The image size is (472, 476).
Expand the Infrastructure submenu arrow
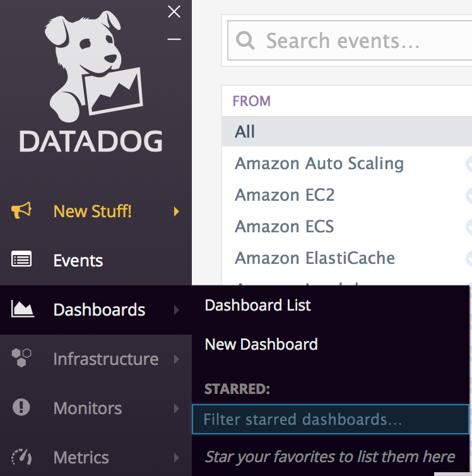click(x=177, y=359)
